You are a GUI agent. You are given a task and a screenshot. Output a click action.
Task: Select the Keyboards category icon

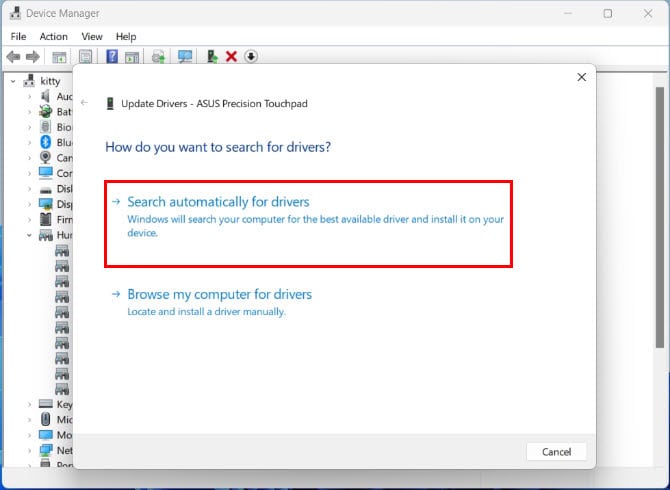pyautogui.click(x=45, y=404)
